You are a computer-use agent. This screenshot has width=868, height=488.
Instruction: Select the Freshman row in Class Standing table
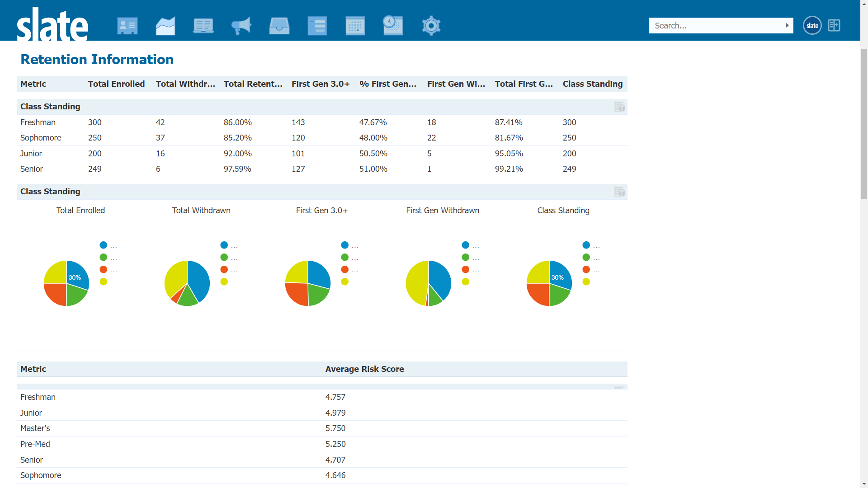coord(322,122)
